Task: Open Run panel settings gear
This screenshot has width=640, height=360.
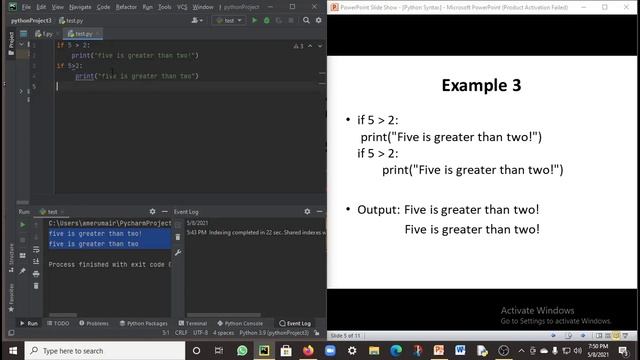Action: pyautogui.click(x=152, y=211)
